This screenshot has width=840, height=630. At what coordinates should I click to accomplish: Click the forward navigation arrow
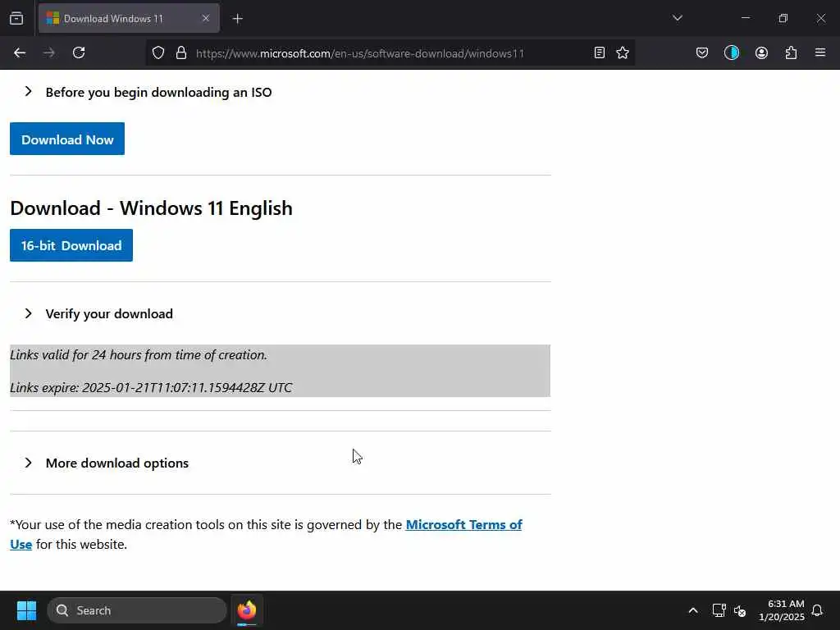[x=48, y=52]
